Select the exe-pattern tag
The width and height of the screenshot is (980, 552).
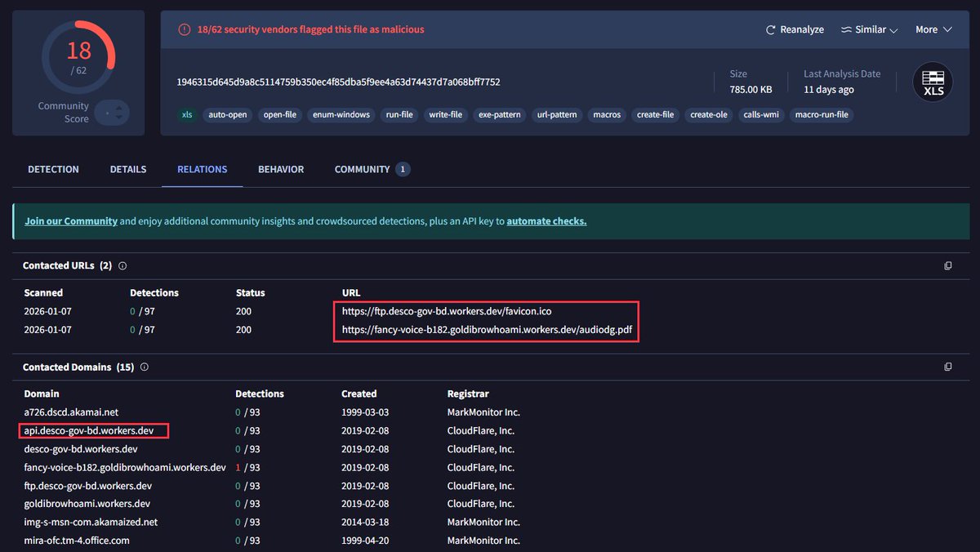click(500, 115)
